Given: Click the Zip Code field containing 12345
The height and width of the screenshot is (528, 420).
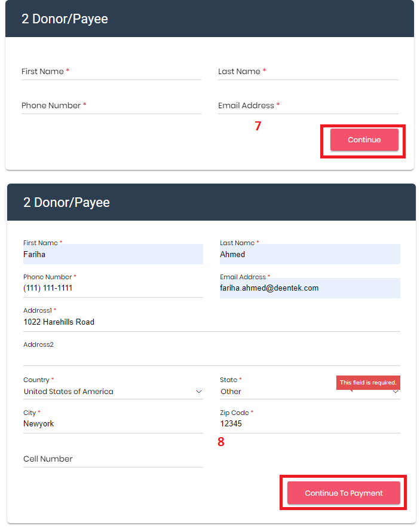Looking at the screenshot, I should coord(310,424).
